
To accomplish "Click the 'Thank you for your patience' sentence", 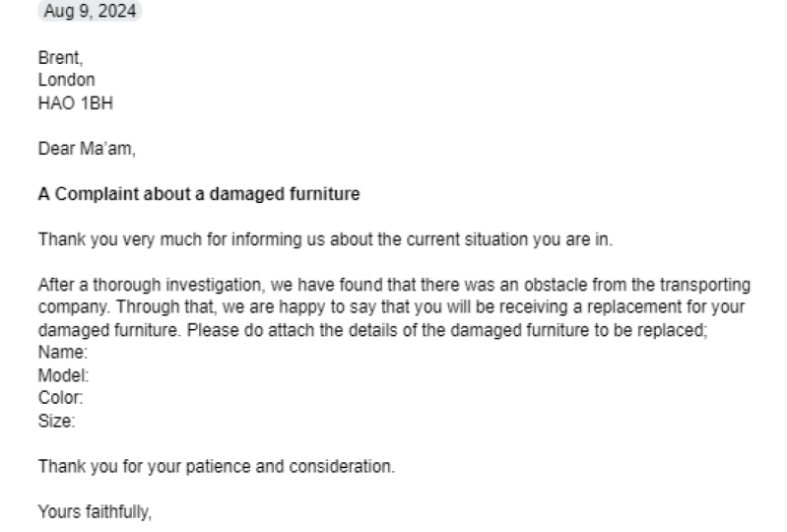I will coord(217,466).
